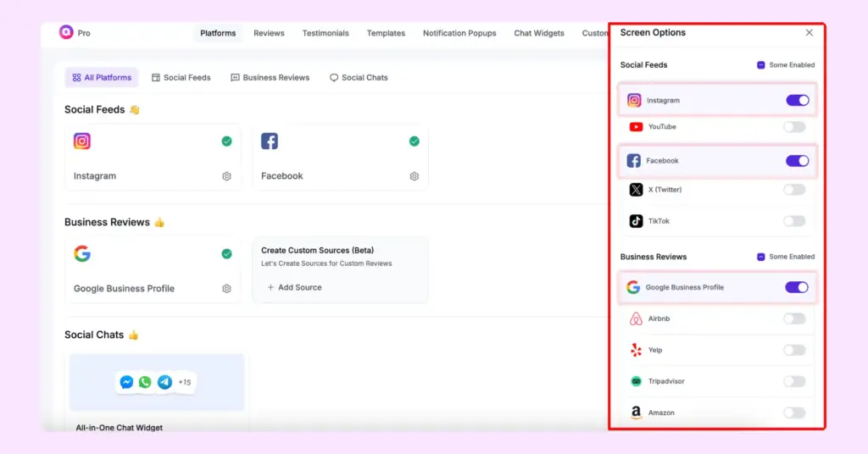
Task: Click the Create Custom Sources (Beta) title
Action: (x=317, y=250)
